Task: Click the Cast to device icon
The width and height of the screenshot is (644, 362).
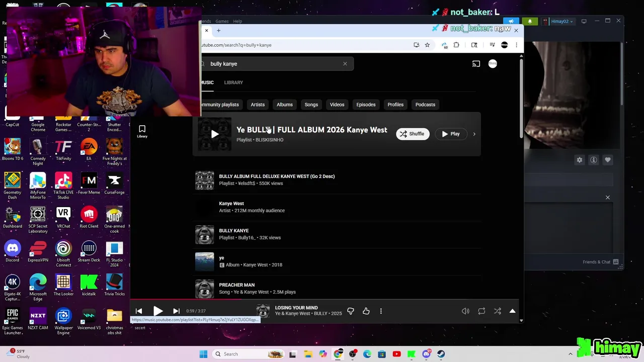Action: [x=476, y=64]
